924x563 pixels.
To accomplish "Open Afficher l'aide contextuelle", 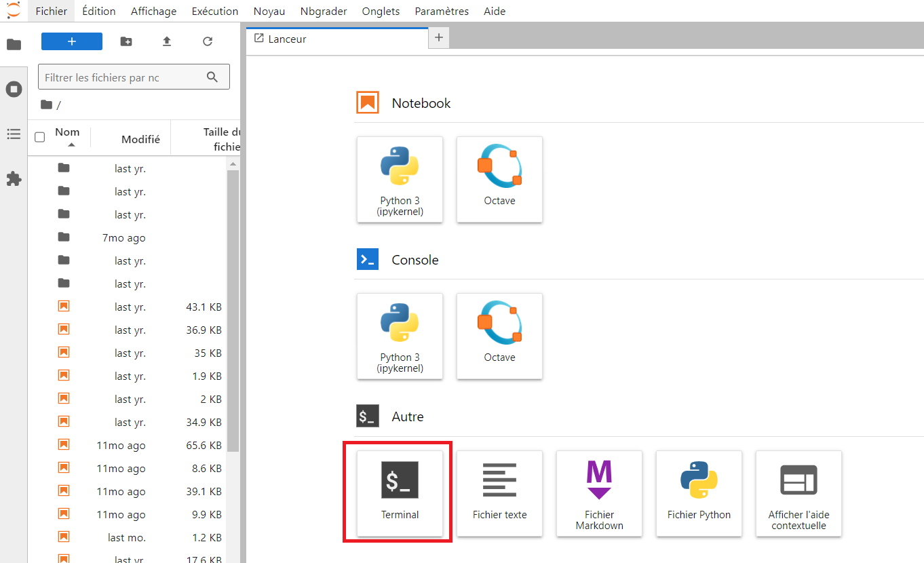I will tap(798, 493).
